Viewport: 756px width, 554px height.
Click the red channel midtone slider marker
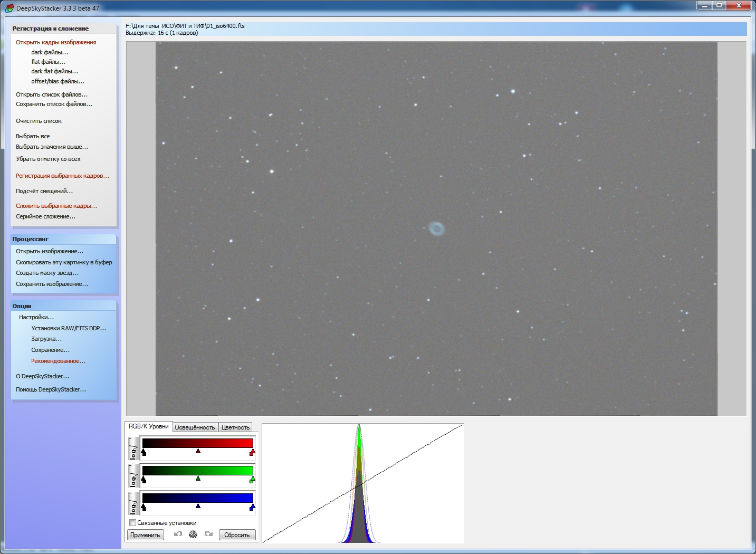[198, 451]
